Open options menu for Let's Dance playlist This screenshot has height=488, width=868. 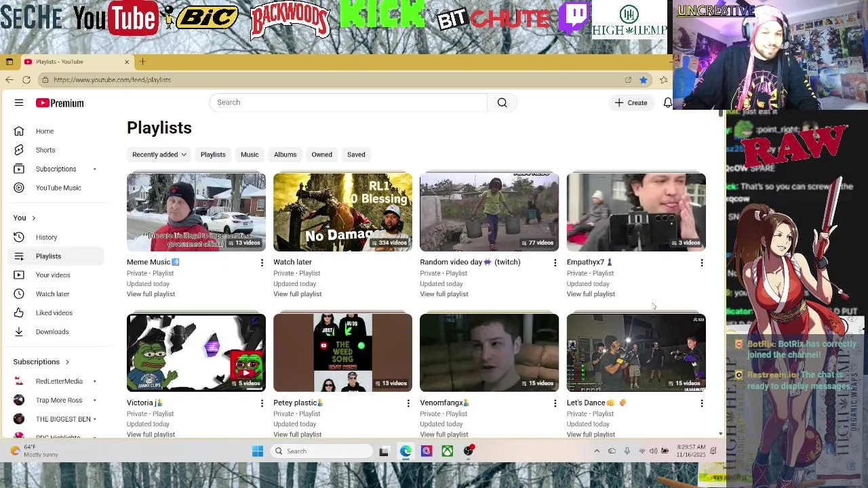click(x=701, y=403)
